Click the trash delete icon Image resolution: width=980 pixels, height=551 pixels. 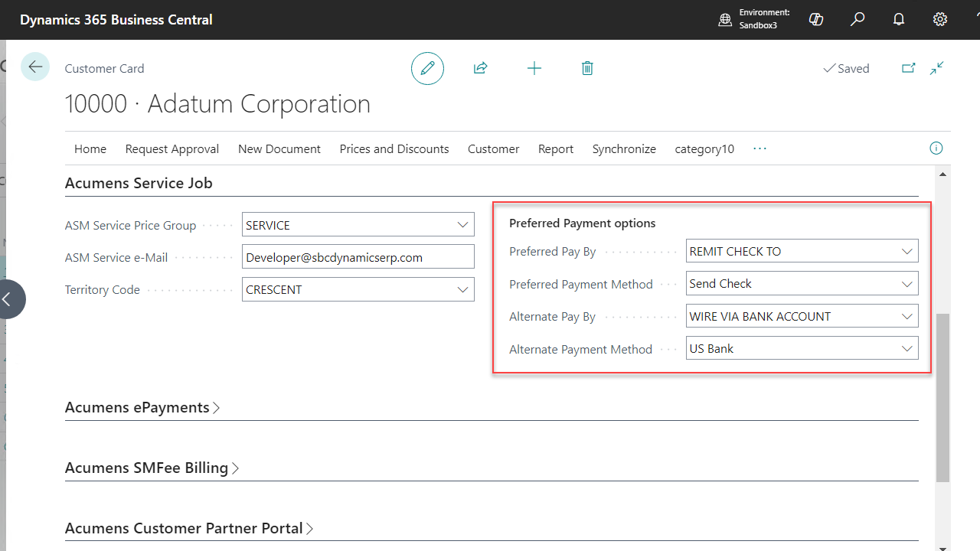[x=587, y=68]
